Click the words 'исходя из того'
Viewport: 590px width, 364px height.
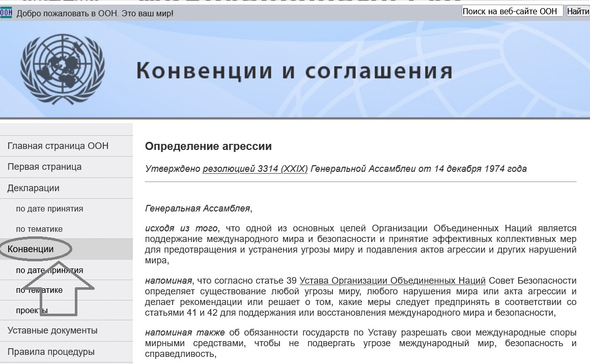click(181, 228)
